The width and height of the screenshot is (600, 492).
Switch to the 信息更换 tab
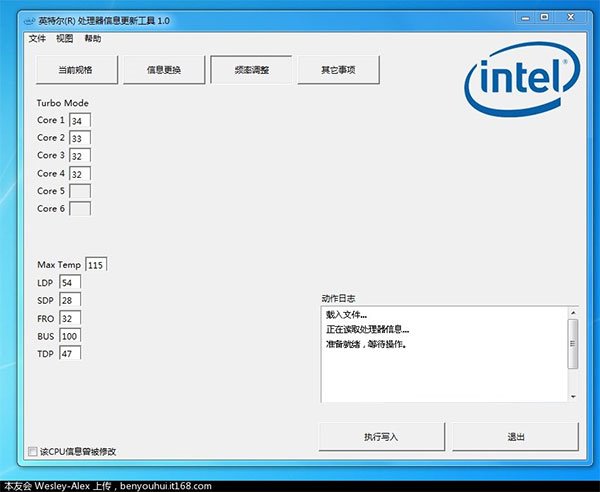164,70
